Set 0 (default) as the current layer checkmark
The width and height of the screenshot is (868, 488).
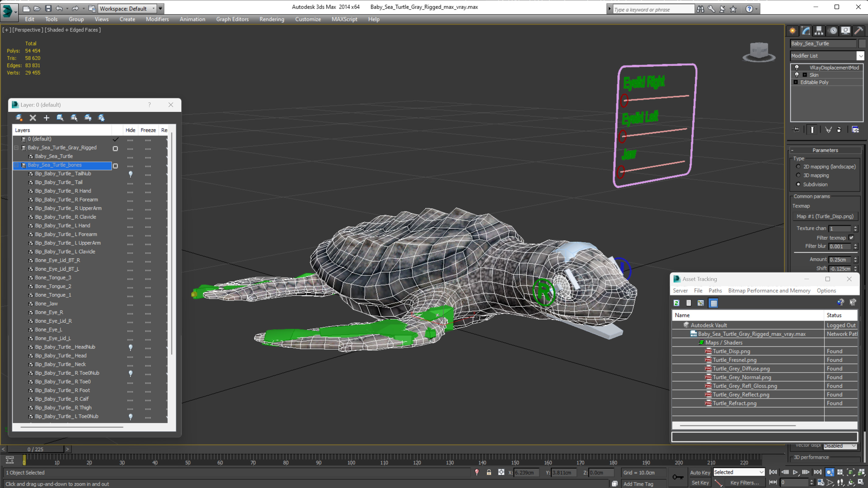(x=116, y=139)
